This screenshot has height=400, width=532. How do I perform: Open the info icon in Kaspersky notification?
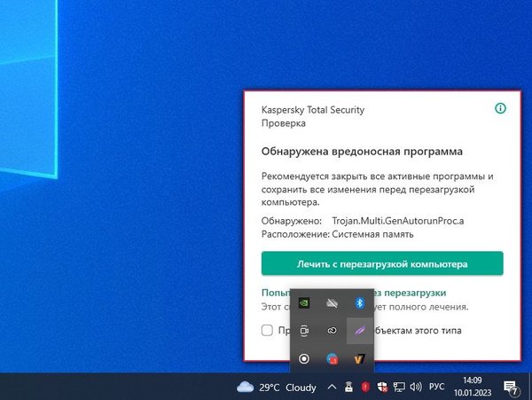click(500, 108)
